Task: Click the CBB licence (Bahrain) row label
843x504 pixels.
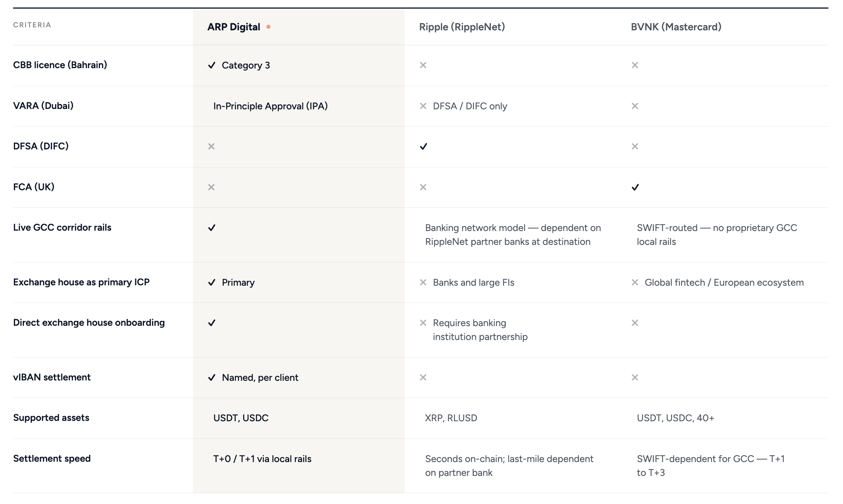Action: point(60,65)
